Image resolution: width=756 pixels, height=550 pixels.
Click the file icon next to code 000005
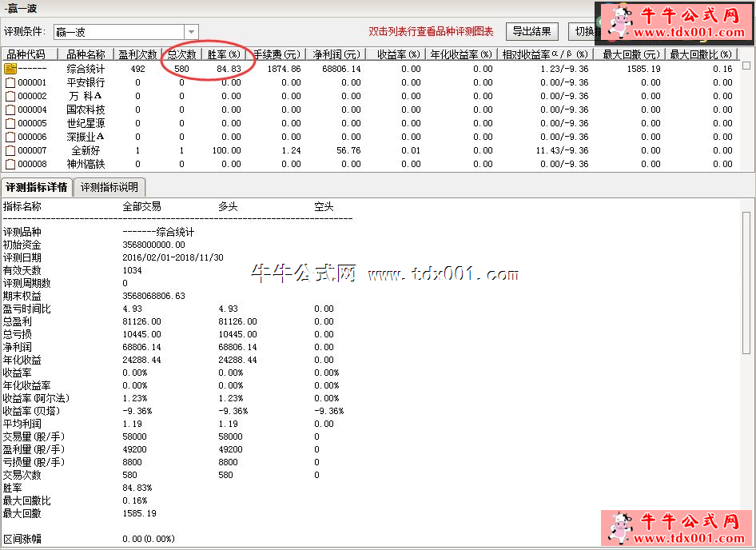pos(10,123)
